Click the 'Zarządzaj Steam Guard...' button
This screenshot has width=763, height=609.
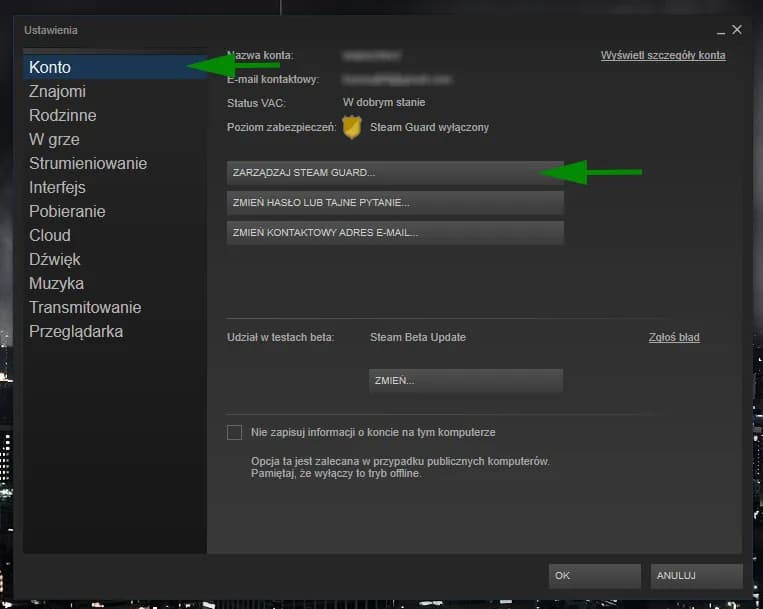tap(395, 173)
